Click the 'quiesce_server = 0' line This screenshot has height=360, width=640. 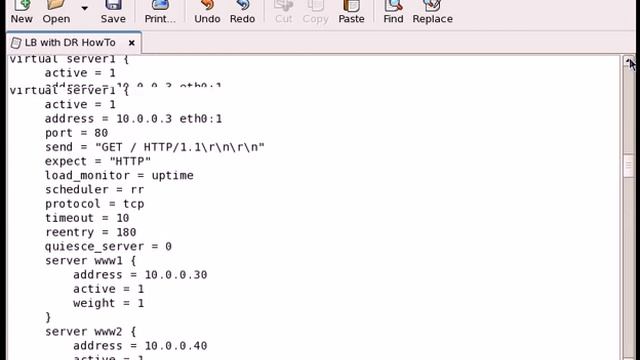[x=108, y=247]
